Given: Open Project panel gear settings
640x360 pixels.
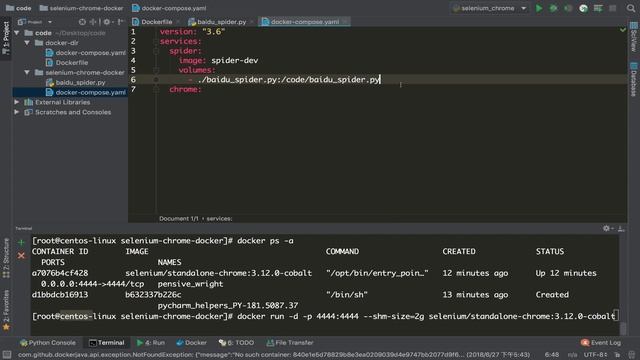Looking at the screenshot, I should (x=107, y=22).
